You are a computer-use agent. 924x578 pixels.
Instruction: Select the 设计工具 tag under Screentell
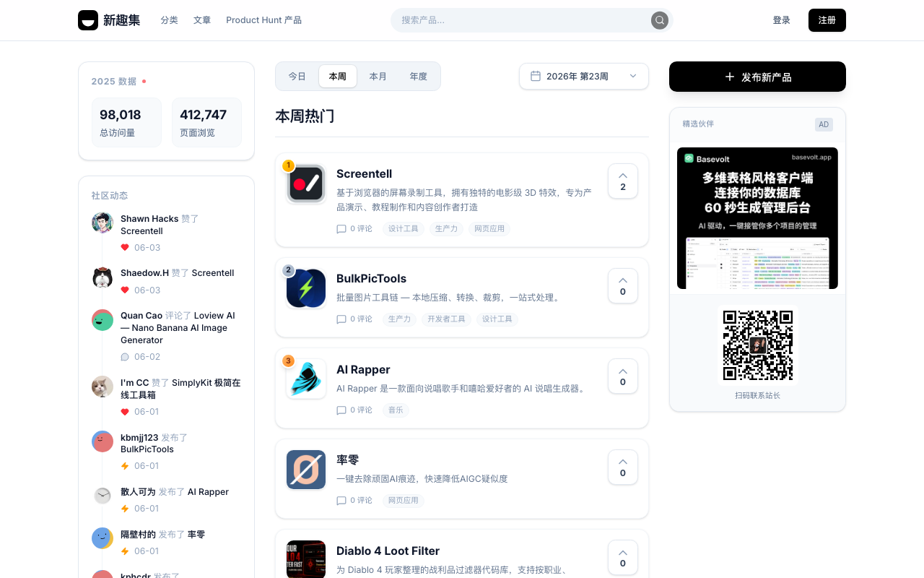pos(404,229)
